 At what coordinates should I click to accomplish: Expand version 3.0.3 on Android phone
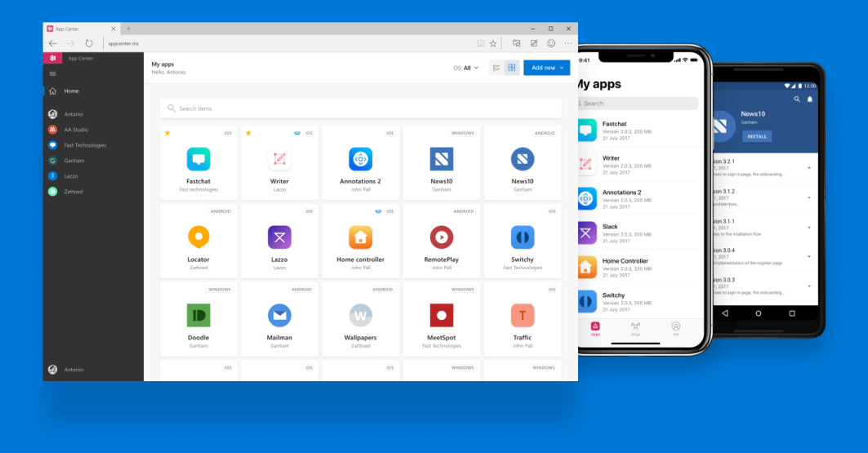point(808,286)
